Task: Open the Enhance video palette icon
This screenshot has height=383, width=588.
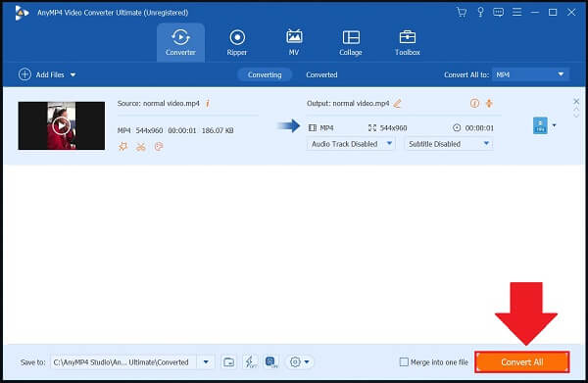Action: coord(159,147)
